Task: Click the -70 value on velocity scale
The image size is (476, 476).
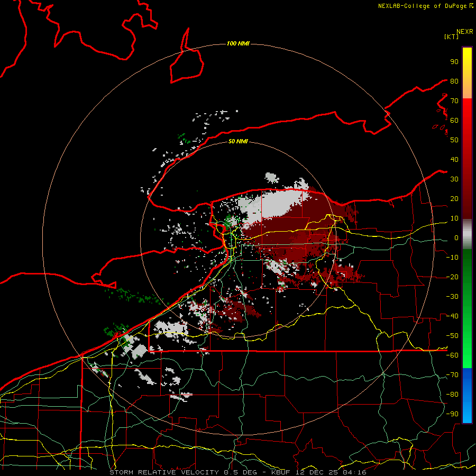Action: 452,375
